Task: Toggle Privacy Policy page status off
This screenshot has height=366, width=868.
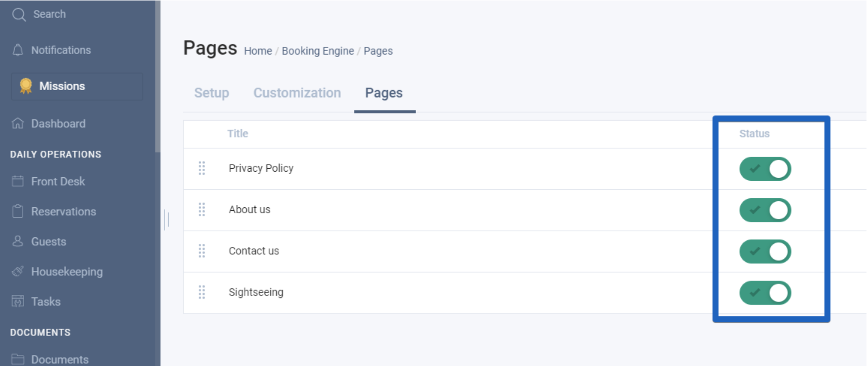Action: tap(765, 169)
